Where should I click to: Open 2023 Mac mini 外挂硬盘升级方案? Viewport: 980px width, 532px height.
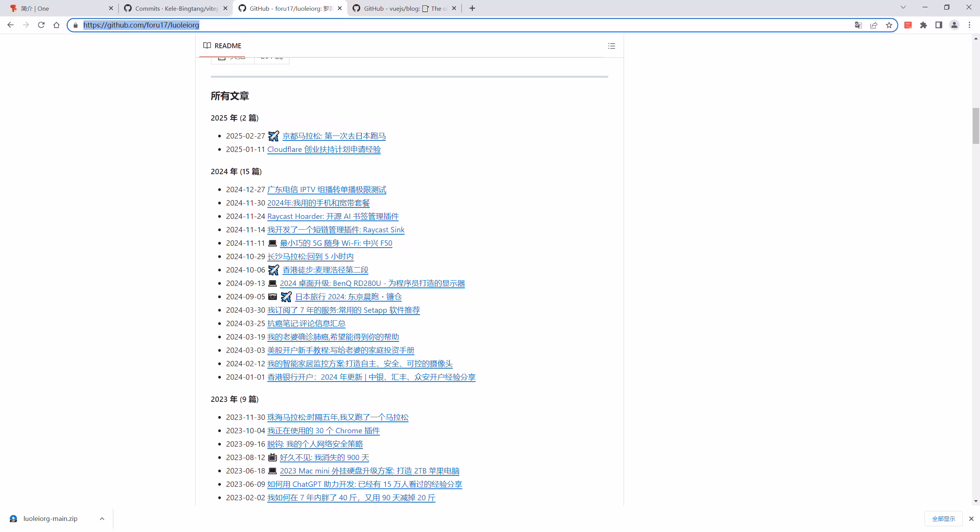coord(369,471)
